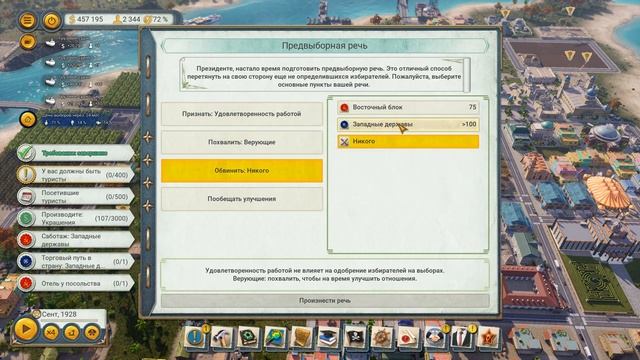The image size is (640, 360).
Task: Choose Никого option in the list
Action: 408,141
